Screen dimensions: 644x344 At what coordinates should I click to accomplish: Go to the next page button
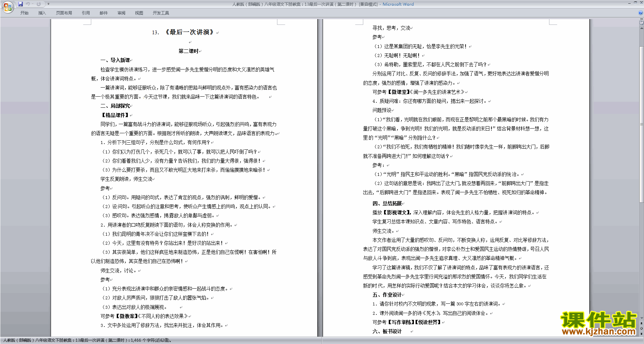point(642,334)
